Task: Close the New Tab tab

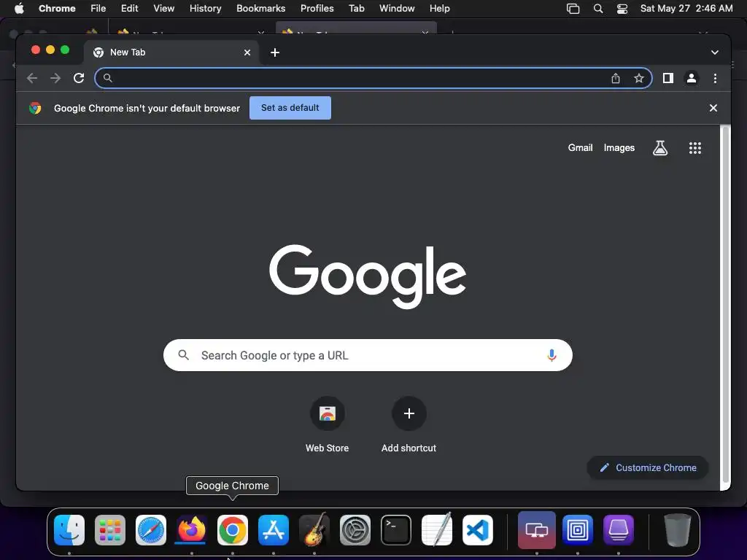Action: coord(247,52)
